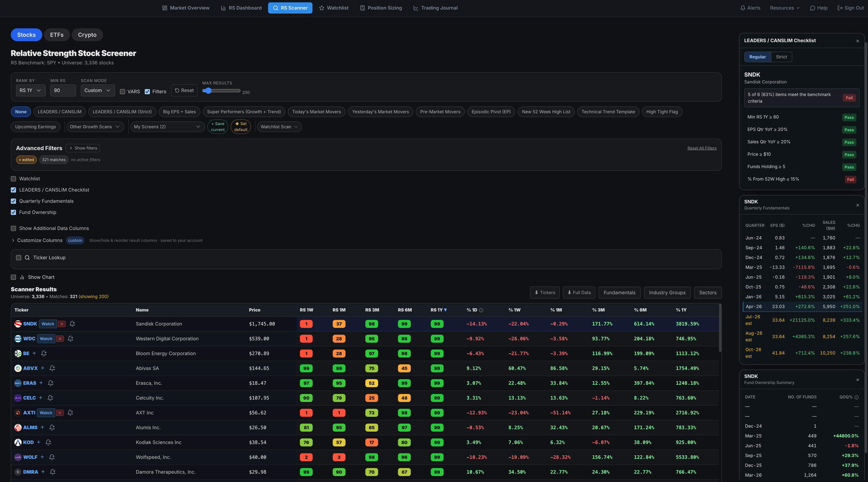Click the WOLF ticker link
Viewport: 868px width, 482px height.
pos(30,457)
